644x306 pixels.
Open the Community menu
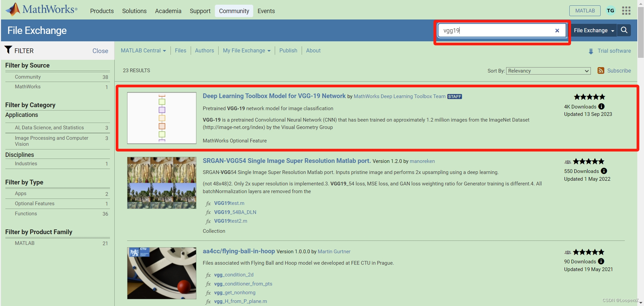(234, 11)
